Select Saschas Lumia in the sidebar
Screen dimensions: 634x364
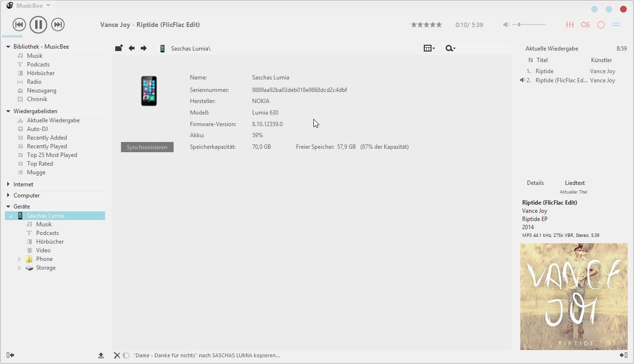coord(55,216)
